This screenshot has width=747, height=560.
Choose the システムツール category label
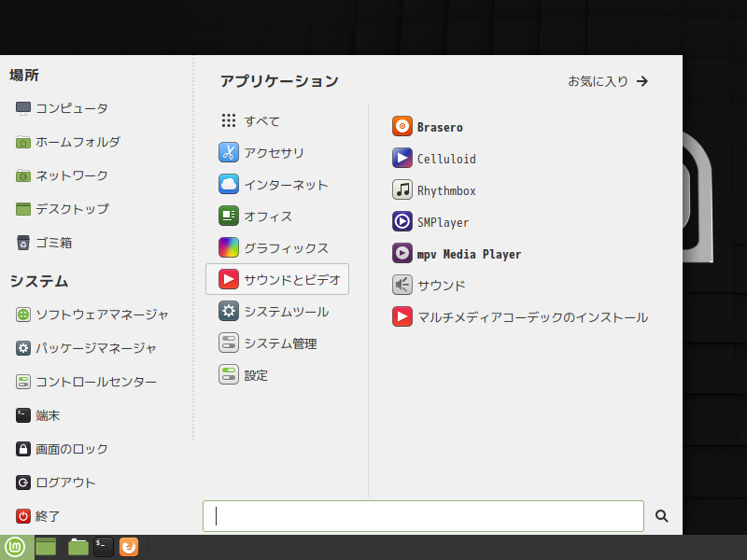(x=287, y=312)
